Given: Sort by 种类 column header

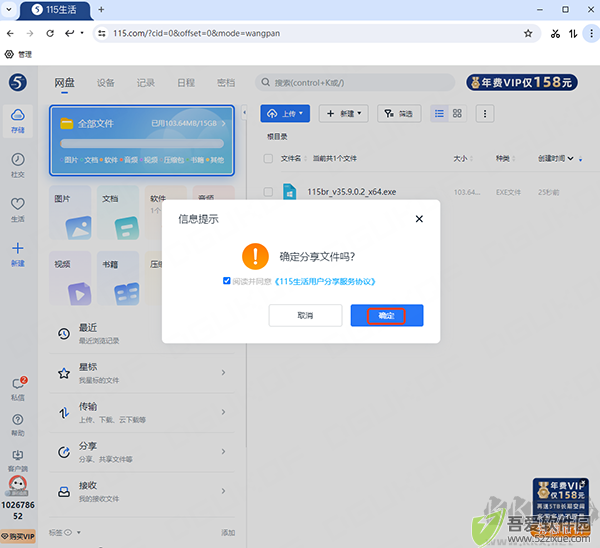Looking at the screenshot, I should pyautogui.click(x=505, y=158).
